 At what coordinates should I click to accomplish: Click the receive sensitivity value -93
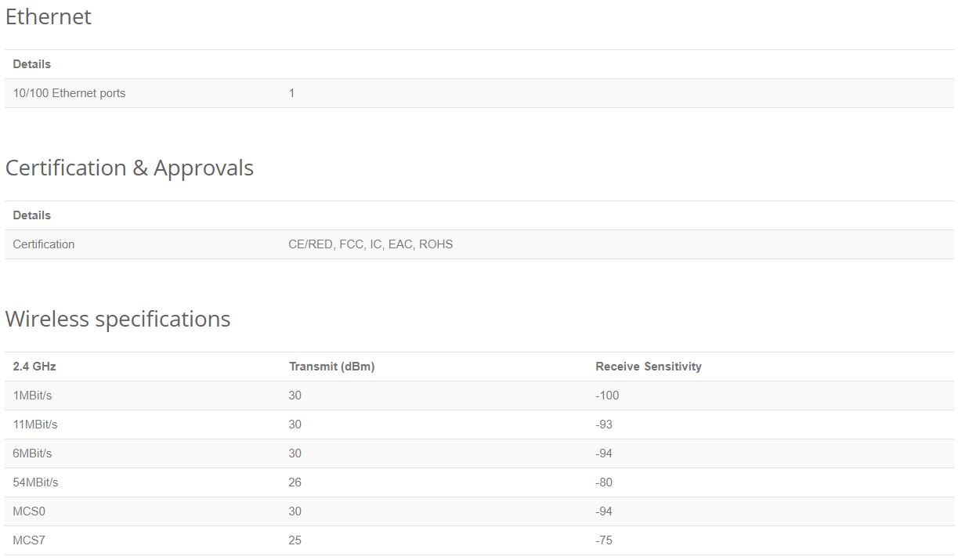click(x=604, y=425)
